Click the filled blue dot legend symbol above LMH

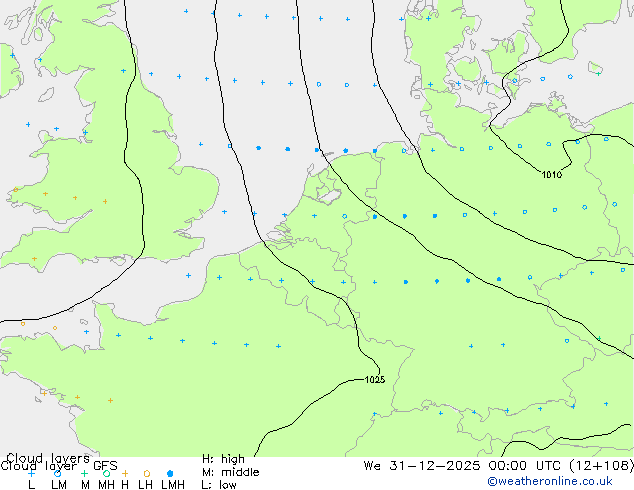[x=170, y=473]
